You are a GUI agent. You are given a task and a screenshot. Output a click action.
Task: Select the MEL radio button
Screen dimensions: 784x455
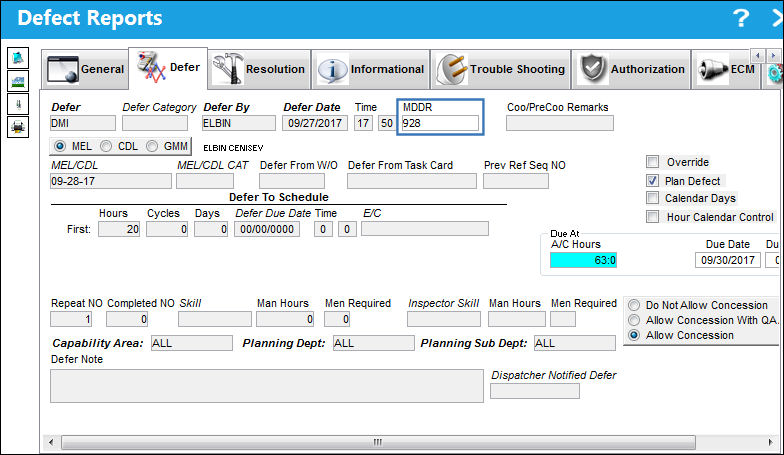point(60,146)
